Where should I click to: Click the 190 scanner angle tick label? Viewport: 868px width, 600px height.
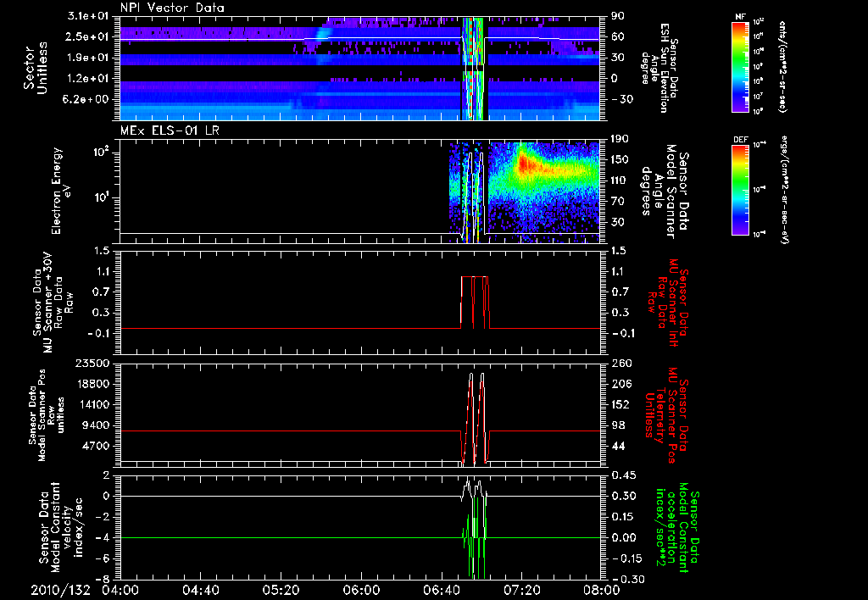tap(620, 139)
